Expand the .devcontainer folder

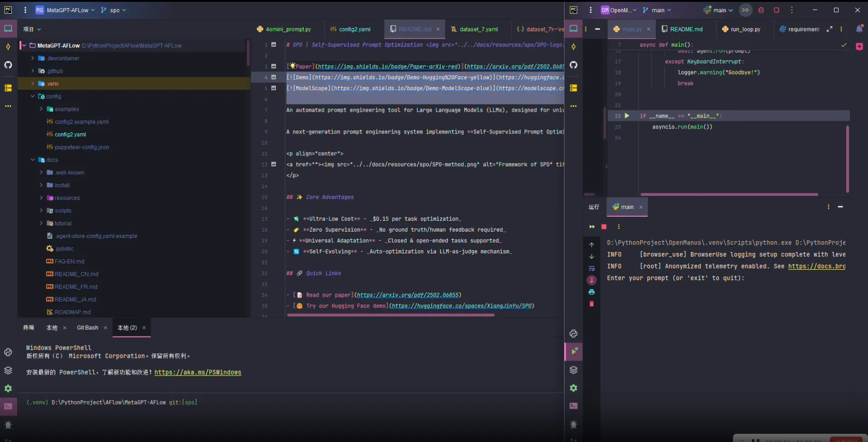[33, 58]
